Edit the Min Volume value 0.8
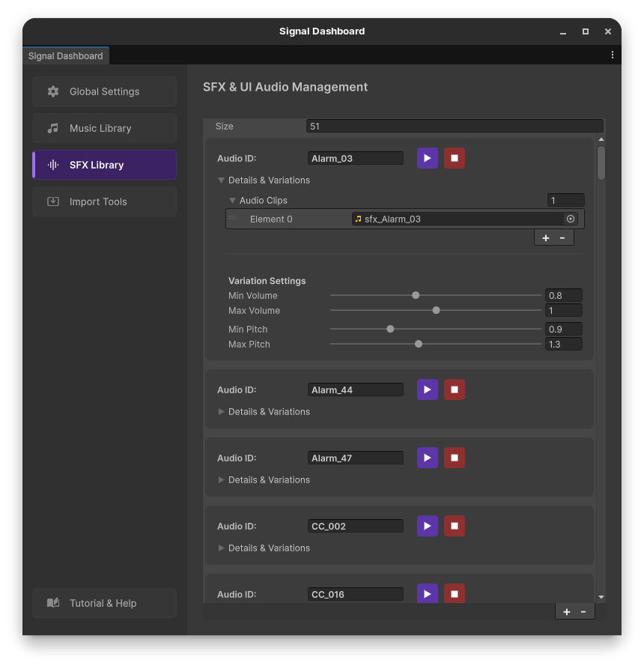 click(x=564, y=296)
